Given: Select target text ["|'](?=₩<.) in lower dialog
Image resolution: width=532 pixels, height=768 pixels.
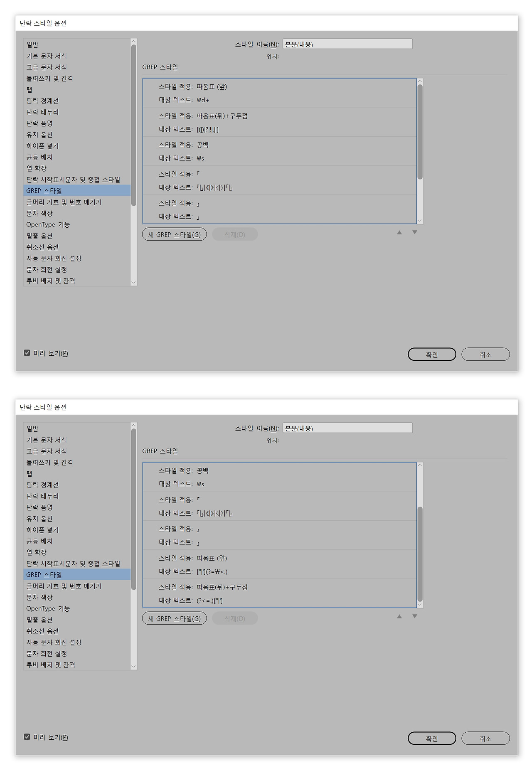Looking at the screenshot, I should pos(212,572).
